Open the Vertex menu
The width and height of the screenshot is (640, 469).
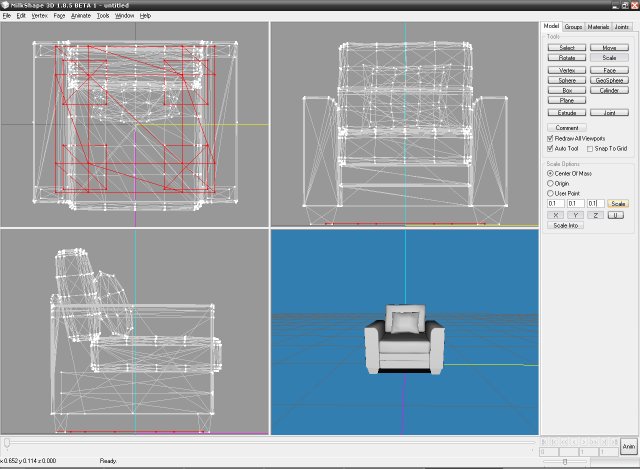(x=39, y=16)
